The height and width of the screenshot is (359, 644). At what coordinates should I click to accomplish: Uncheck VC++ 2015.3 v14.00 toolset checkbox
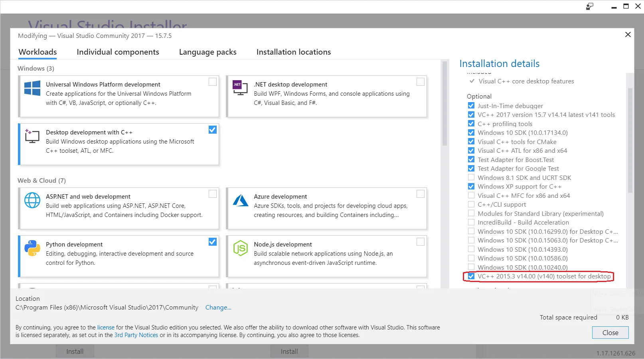click(x=471, y=276)
